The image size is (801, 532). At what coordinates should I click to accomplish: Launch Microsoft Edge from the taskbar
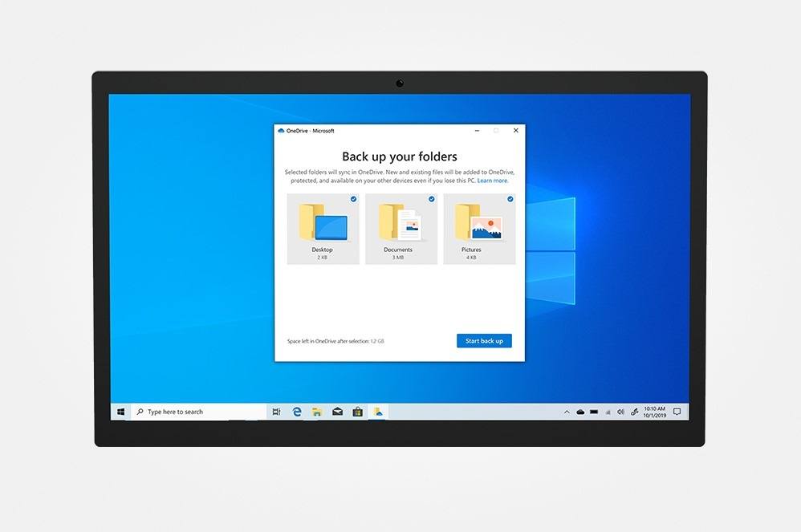[297, 412]
